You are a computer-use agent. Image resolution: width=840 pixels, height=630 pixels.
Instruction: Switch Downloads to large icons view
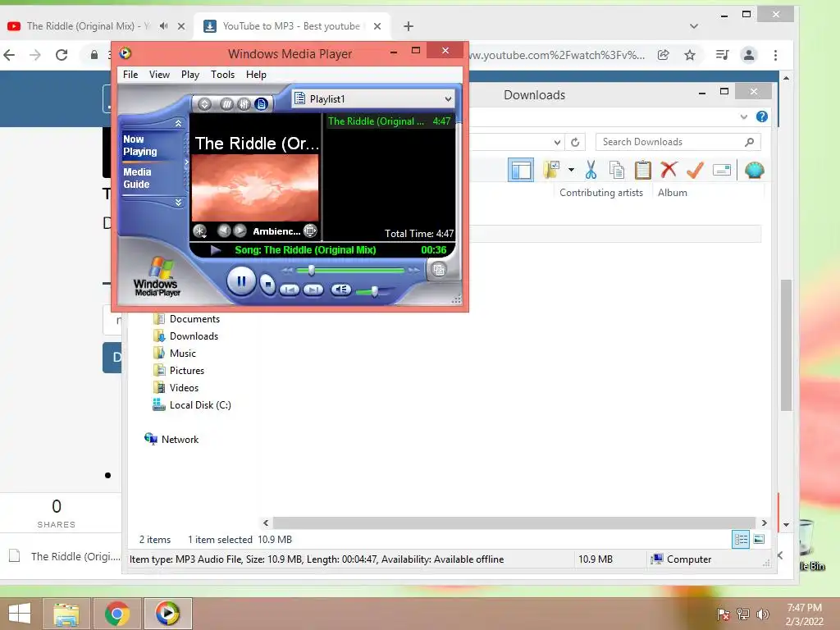pyautogui.click(x=759, y=539)
